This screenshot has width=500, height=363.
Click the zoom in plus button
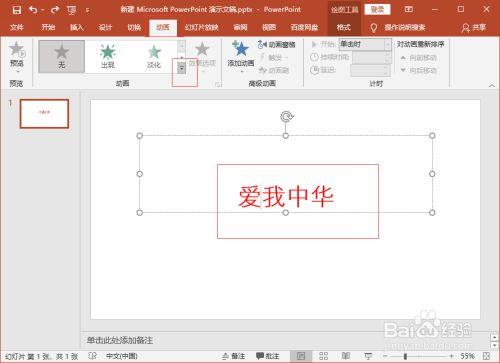coord(451,356)
